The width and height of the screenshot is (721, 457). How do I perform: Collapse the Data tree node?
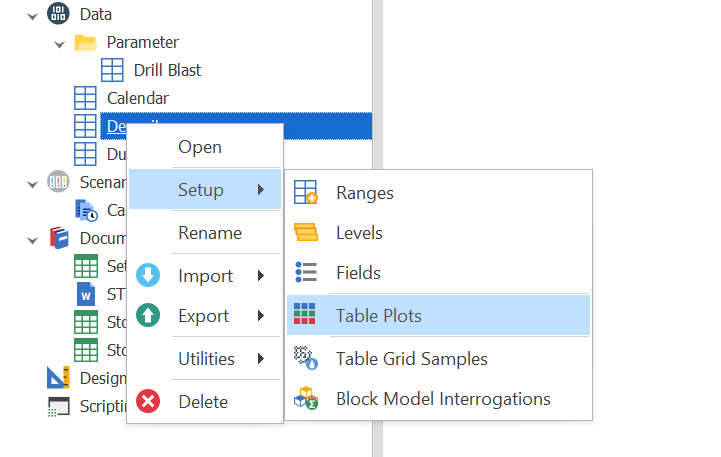click(x=33, y=15)
